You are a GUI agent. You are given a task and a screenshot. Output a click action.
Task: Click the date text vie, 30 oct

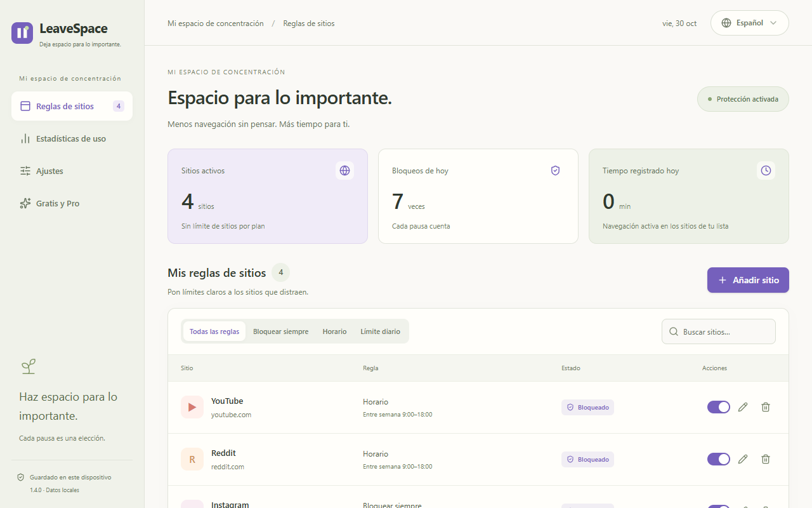click(x=679, y=23)
